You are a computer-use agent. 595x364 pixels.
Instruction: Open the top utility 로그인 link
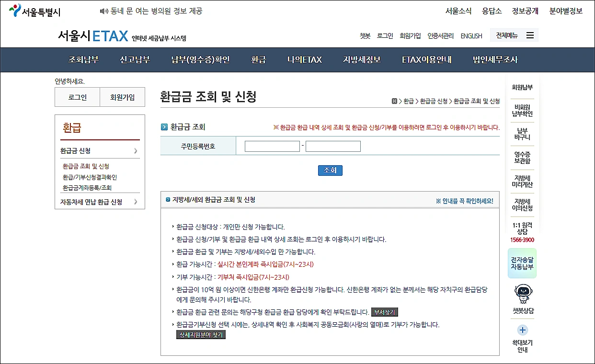point(385,36)
